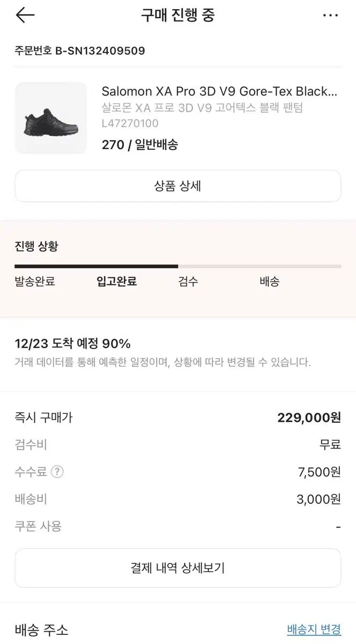Open 결제 내역 상세보기 button
Image resolution: width=356 pixels, height=644 pixels.
(x=177, y=568)
